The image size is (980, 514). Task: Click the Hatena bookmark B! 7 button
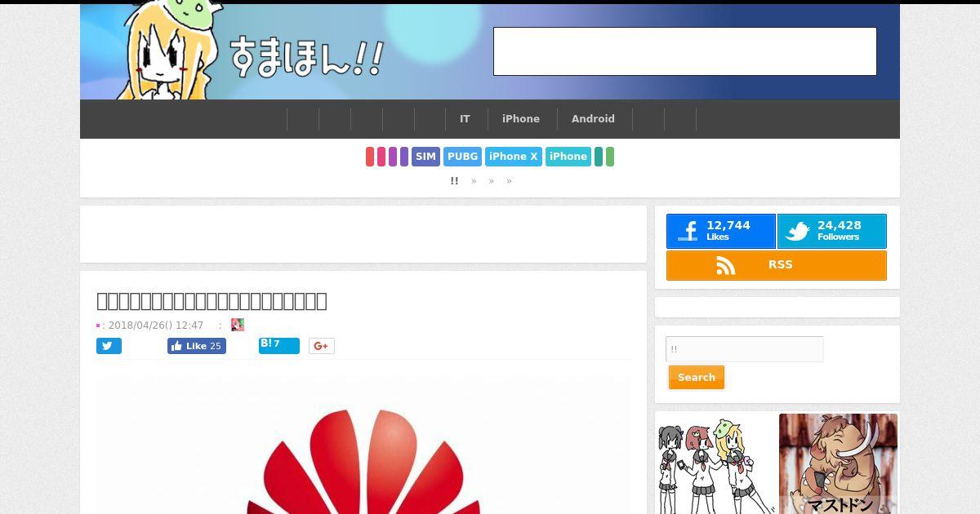tap(279, 345)
